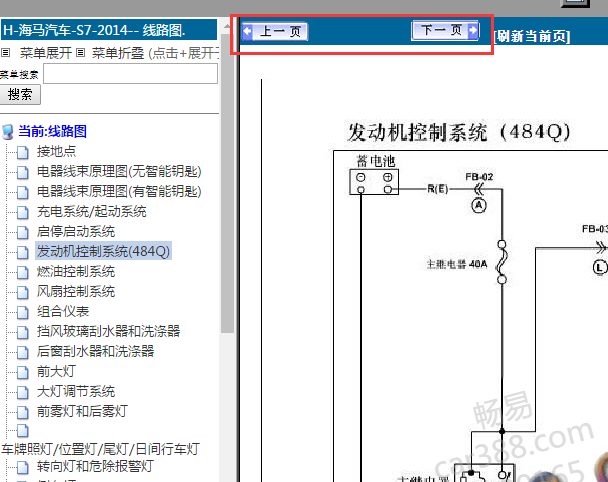
Task: Click the 搜索 button
Action: click(x=20, y=95)
